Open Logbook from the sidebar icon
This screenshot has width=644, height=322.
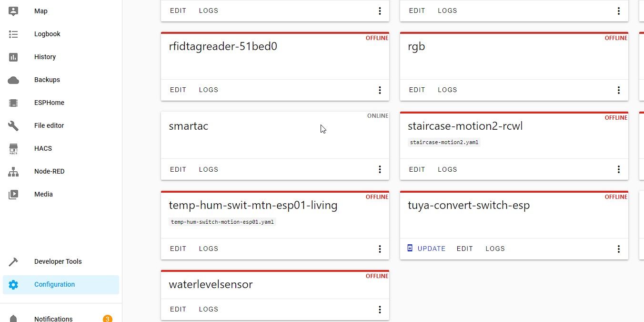coord(13,34)
